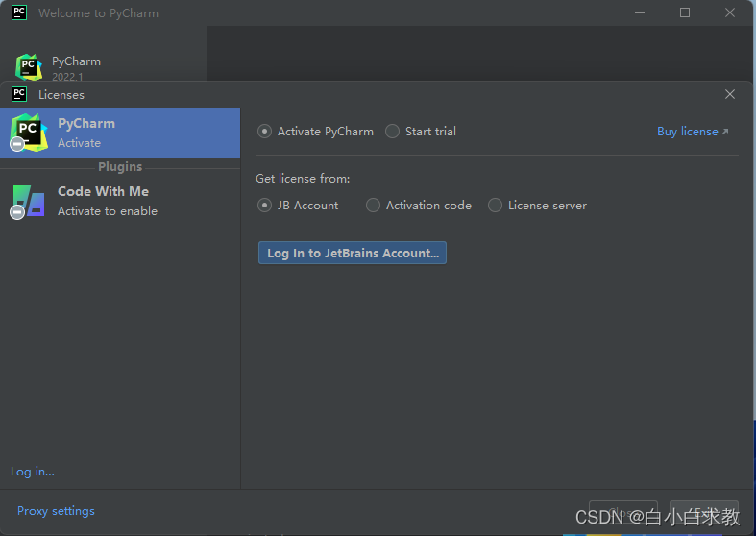Click the PyCharm logo in Welcome window sidebar

pos(29,67)
